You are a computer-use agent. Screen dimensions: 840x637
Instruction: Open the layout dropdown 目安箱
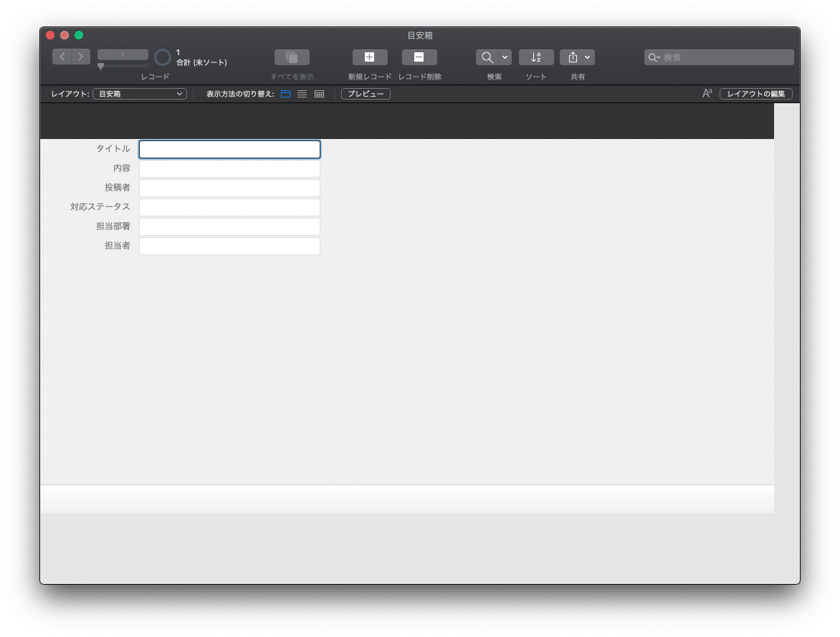(x=140, y=94)
